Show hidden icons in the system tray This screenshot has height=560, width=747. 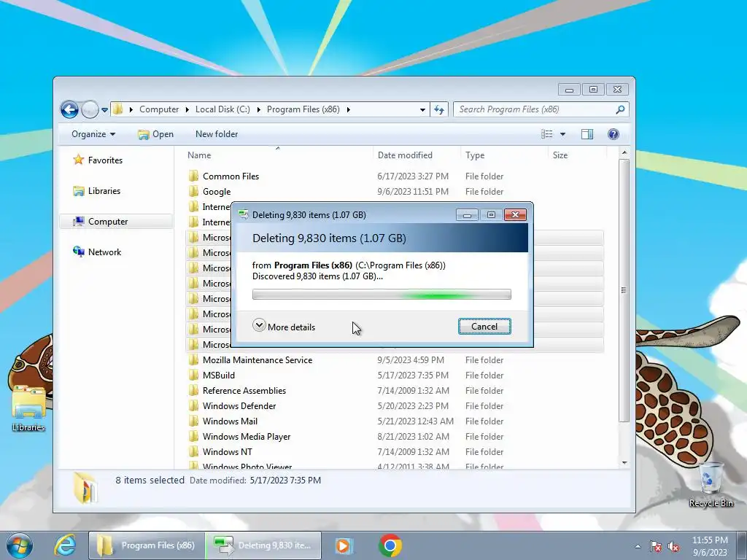tap(638, 547)
